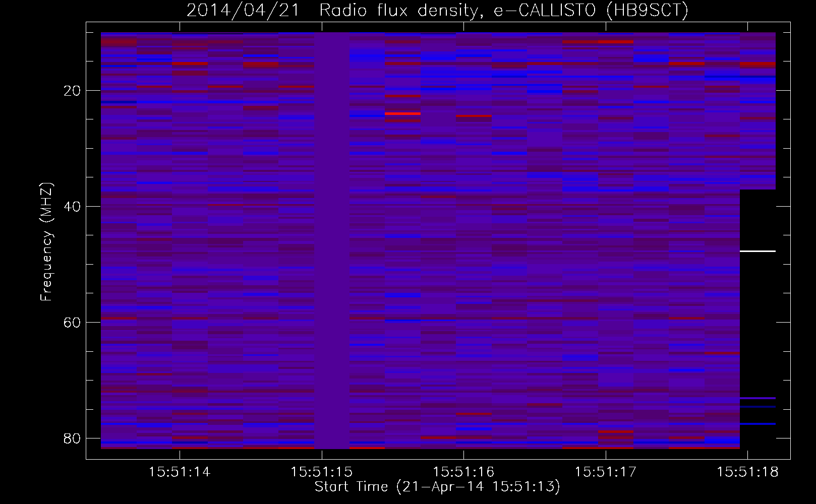Click the frequency tick label 40
816x504 pixels.
[x=72, y=207]
